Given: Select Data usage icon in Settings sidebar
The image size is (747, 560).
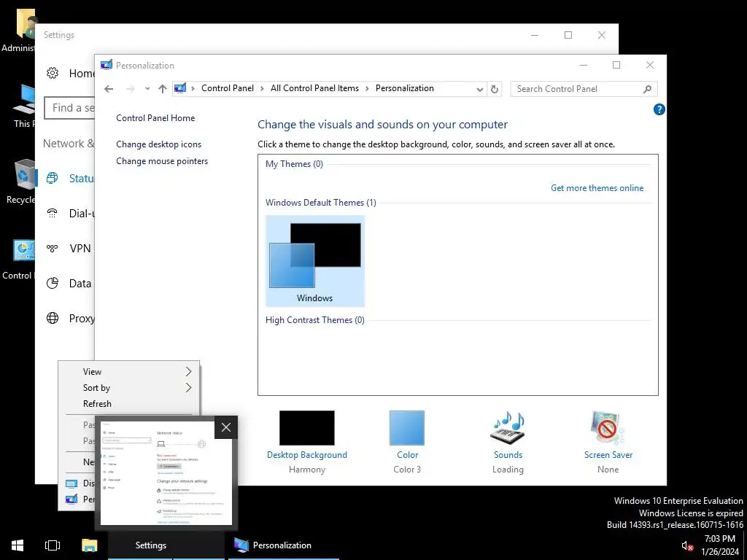Looking at the screenshot, I should pos(53,283).
